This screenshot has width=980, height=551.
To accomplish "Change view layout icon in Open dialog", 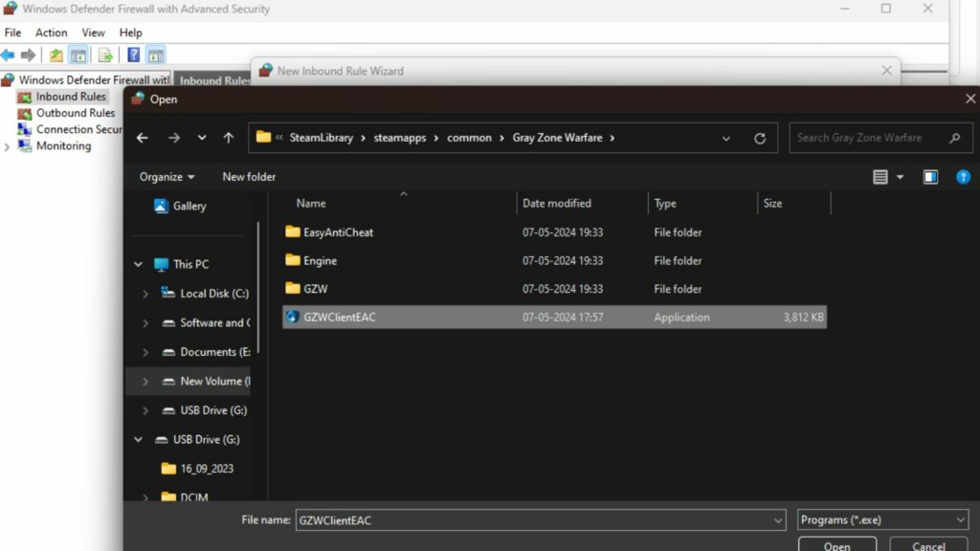I will (880, 177).
